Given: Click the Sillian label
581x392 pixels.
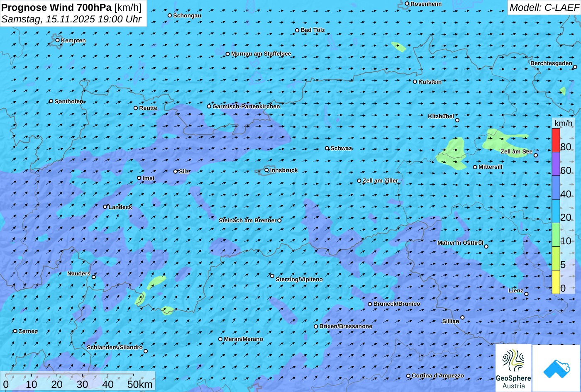Looking at the screenshot, I should 451,321.
